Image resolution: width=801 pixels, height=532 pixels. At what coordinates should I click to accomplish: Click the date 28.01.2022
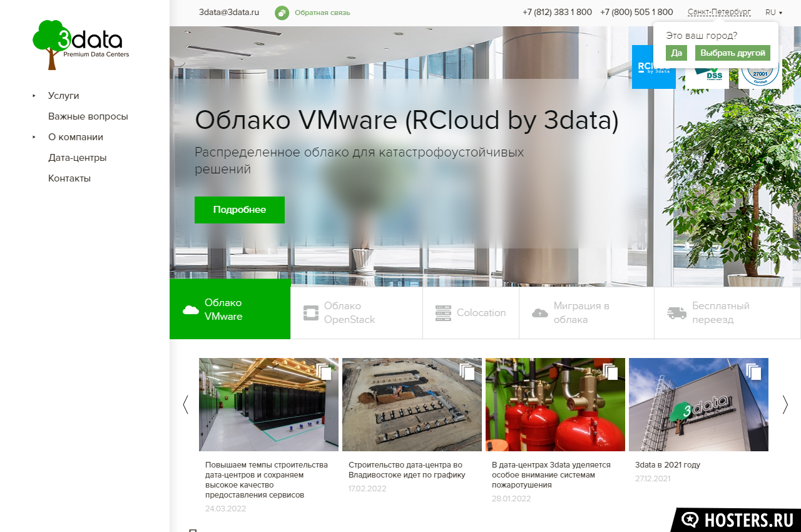tap(511, 499)
